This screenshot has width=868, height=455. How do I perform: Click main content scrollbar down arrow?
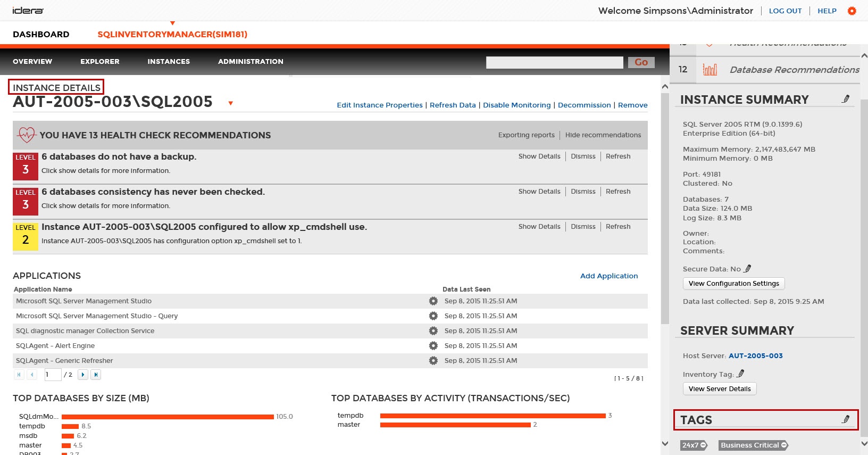coord(665,443)
